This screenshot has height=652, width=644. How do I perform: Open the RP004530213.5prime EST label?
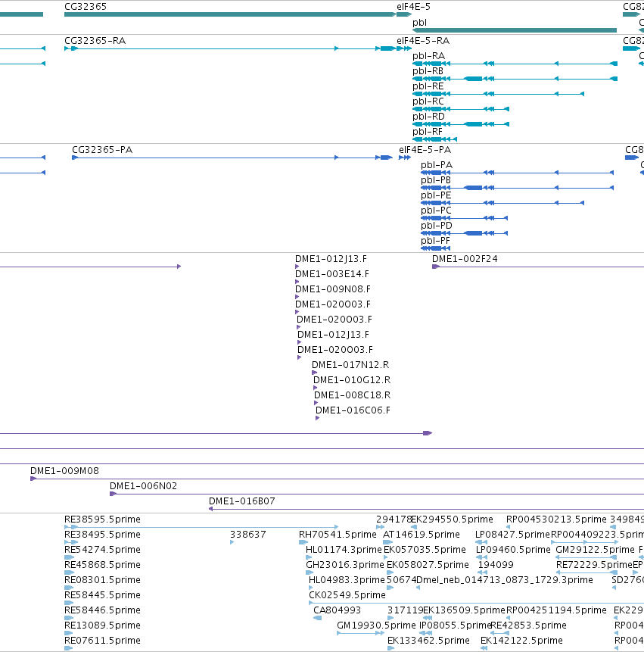pyautogui.click(x=556, y=519)
